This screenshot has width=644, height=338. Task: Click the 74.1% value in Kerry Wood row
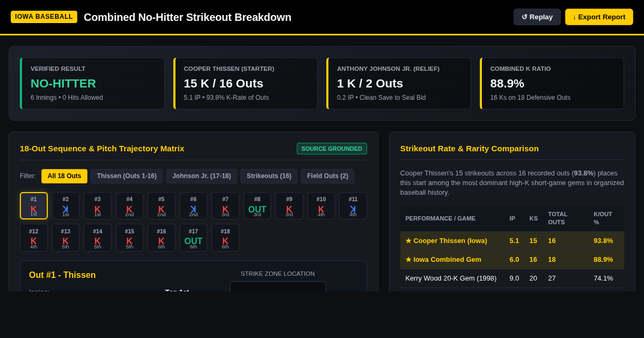pyautogui.click(x=603, y=278)
